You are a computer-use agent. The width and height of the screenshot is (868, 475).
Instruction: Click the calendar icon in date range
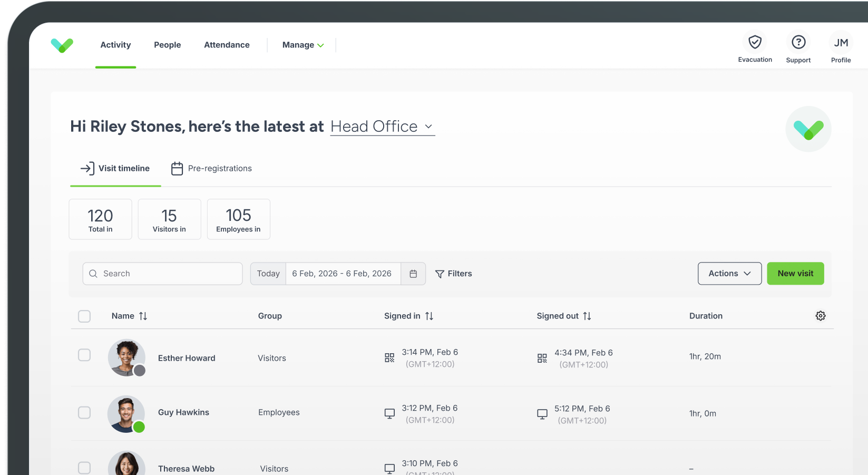[x=413, y=274]
